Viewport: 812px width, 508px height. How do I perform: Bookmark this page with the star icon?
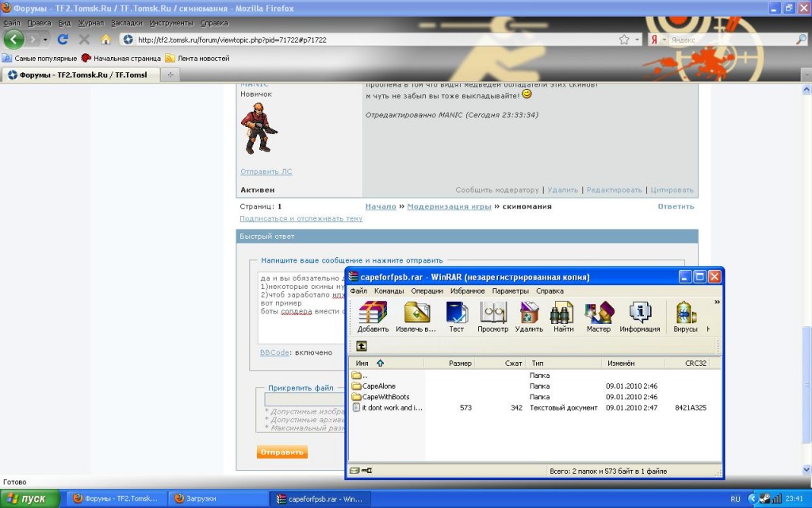tap(624, 40)
